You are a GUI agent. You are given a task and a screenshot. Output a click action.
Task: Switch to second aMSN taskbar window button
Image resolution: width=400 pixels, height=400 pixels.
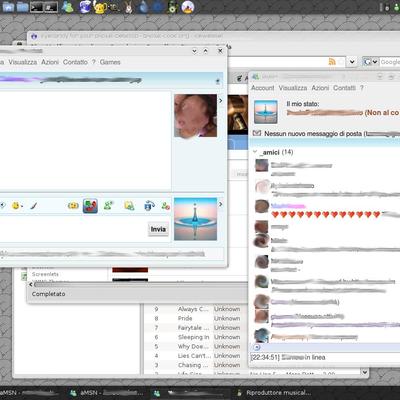[x=107, y=393]
